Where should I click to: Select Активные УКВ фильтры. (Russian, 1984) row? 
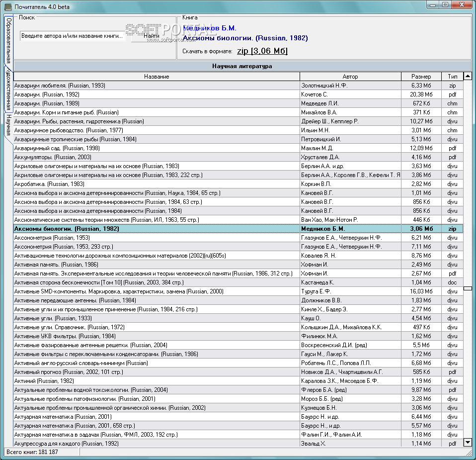pyautogui.click(x=238, y=336)
